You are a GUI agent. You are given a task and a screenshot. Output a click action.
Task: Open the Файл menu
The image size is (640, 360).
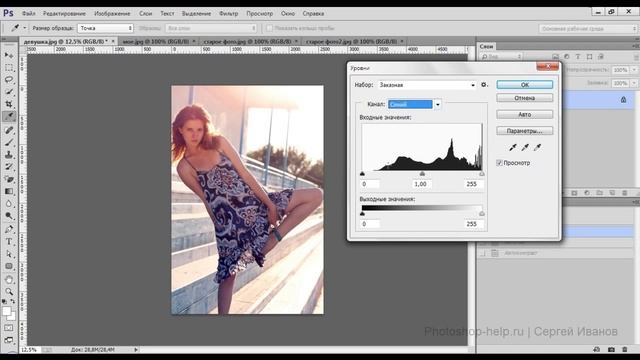tap(29, 13)
